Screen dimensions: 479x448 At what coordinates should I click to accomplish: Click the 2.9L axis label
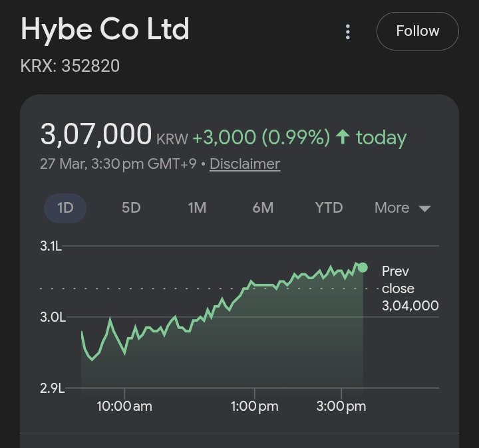click(x=53, y=388)
